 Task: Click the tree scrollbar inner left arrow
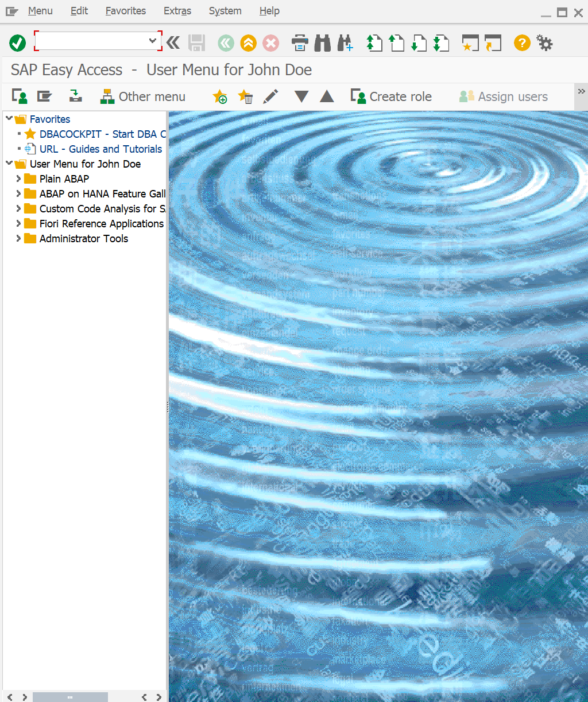click(144, 697)
